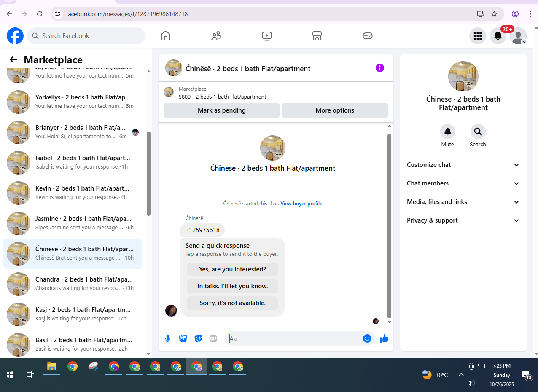Open the notifications bell with 20+ badge
This screenshot has width=538, height=392.
point(498,36)
